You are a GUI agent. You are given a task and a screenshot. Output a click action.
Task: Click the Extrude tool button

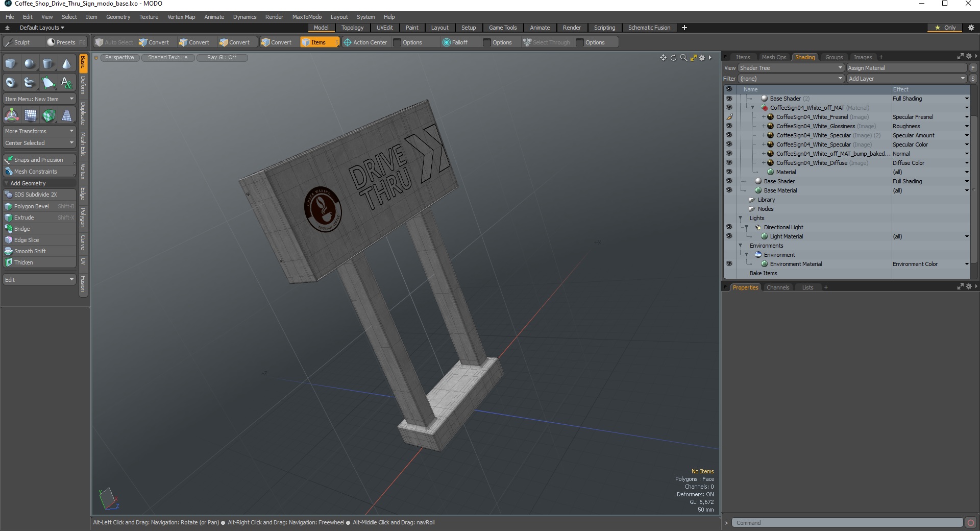(x=39, y=218)
